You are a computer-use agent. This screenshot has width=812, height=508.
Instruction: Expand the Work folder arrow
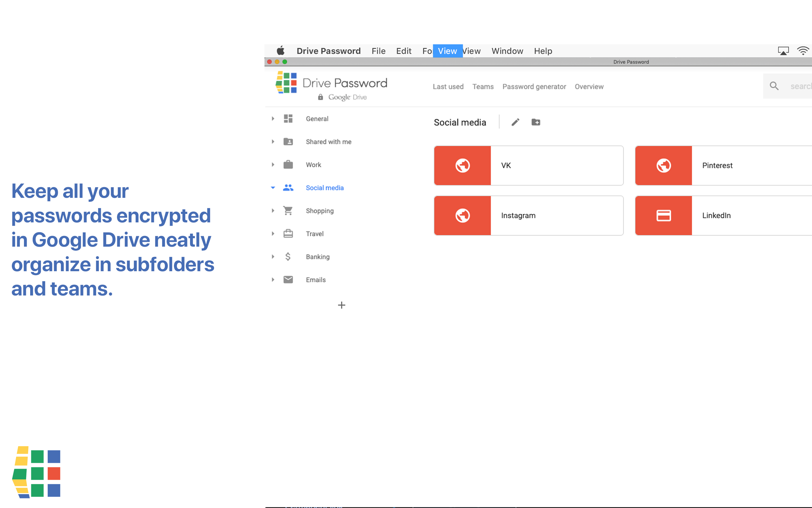273,165
